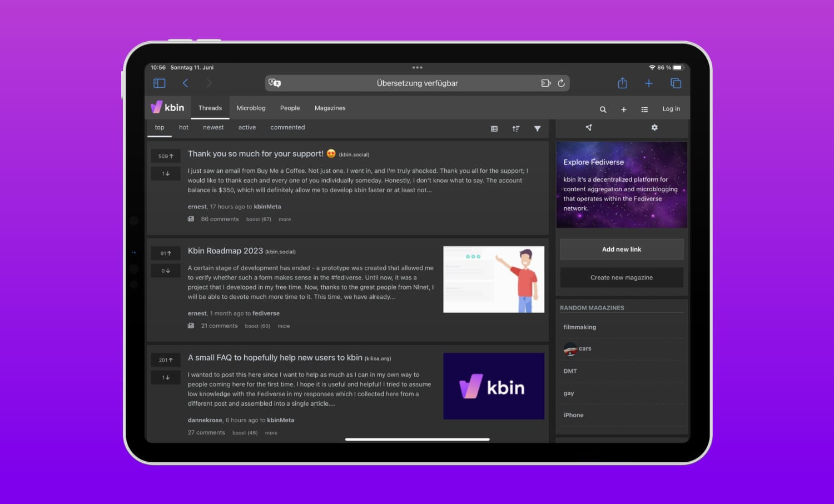Switch to the Threads tab
834x504 pixels.
pyautogui.click(x=210, y=108)
